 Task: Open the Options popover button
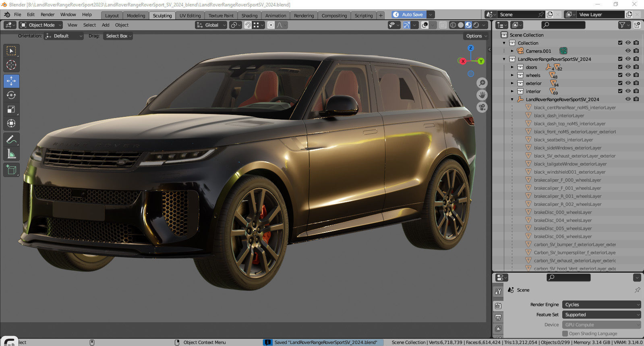(476, 36)
